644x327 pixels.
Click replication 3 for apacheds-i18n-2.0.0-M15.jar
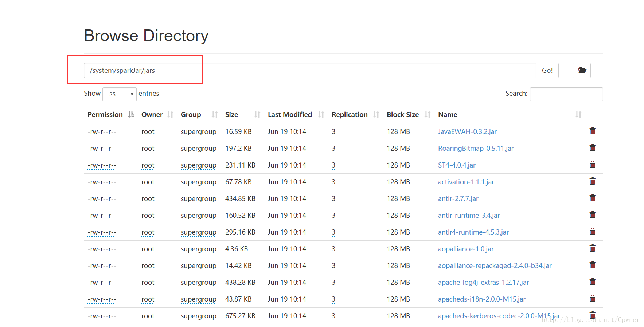point(333,299)
